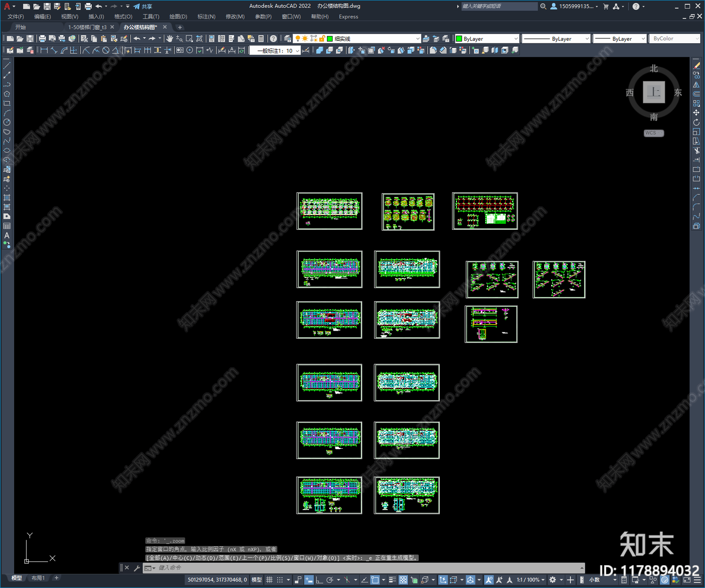The height and width of the screenshot is (588, 705).
Task: Select the Circle tool in the draw toolbar
Action: [7, 123]
